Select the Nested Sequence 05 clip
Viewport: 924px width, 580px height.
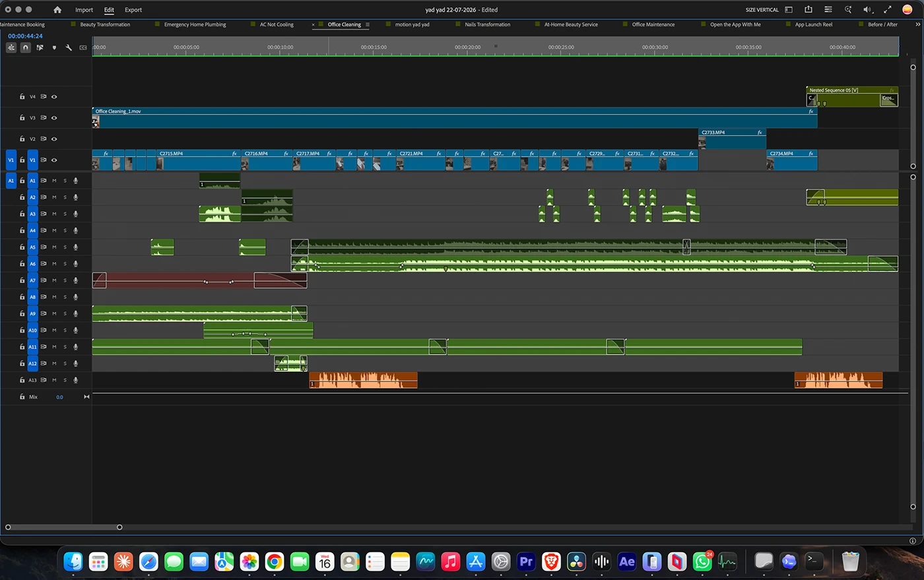(x=852, y=96)
